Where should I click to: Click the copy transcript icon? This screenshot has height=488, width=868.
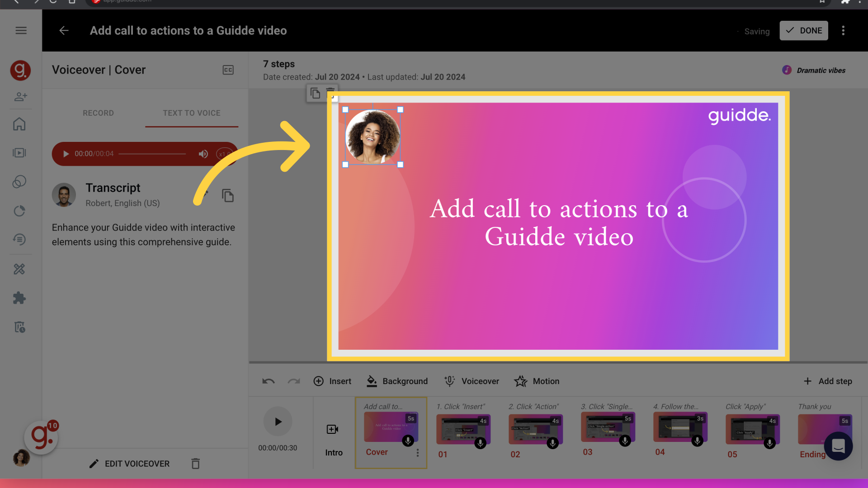coord(227,195)
